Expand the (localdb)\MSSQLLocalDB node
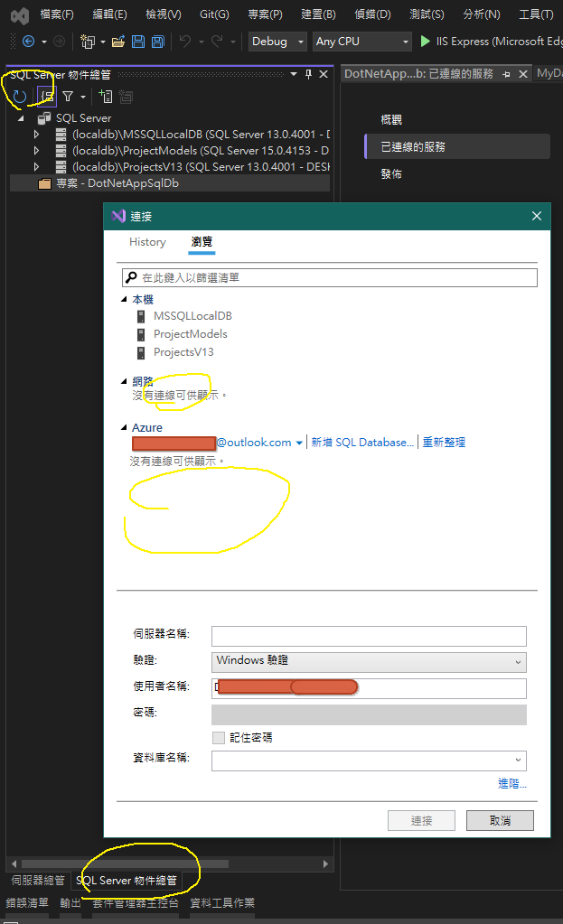Viewport: 563px width, 924px height. click(x=36, y=135)
